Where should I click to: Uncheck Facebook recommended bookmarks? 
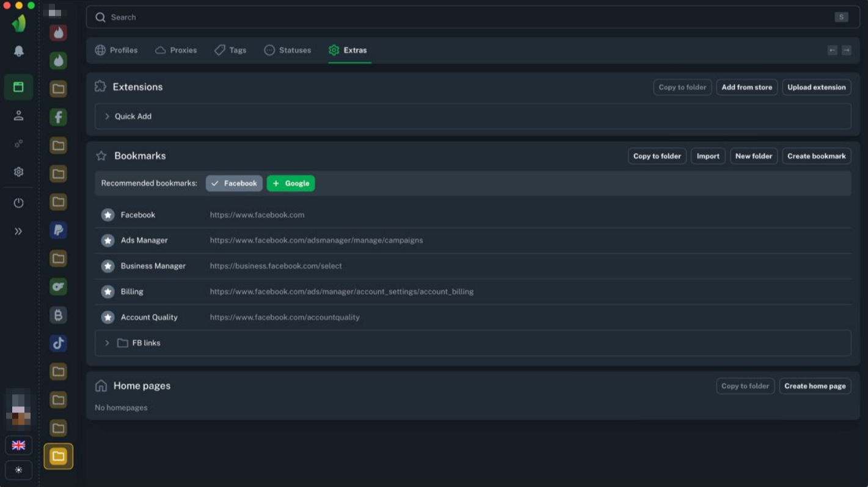pyautogui.click(x=234, y=183)
